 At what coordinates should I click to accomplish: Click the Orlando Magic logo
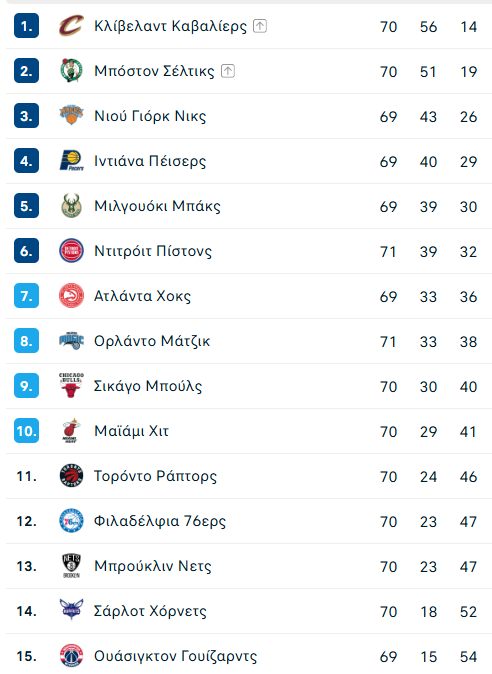(x=71, y=340)
